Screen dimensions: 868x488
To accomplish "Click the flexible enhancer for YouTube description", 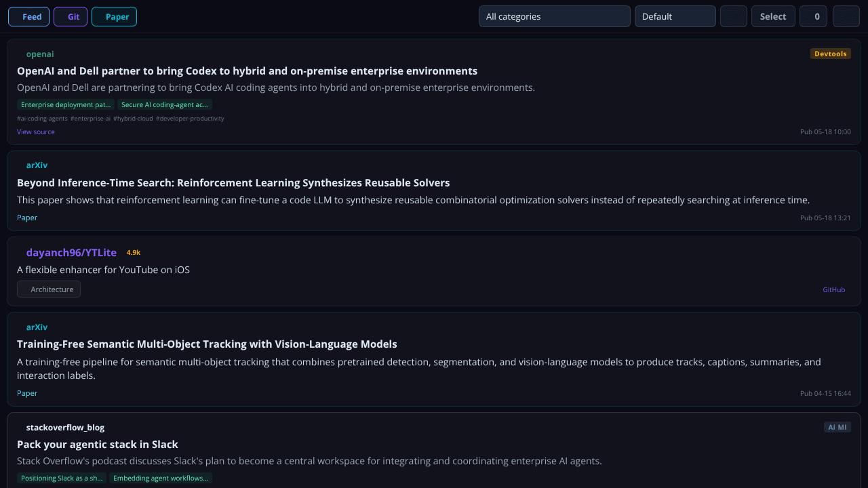I will pyautogui.click(x=103, y=270).
